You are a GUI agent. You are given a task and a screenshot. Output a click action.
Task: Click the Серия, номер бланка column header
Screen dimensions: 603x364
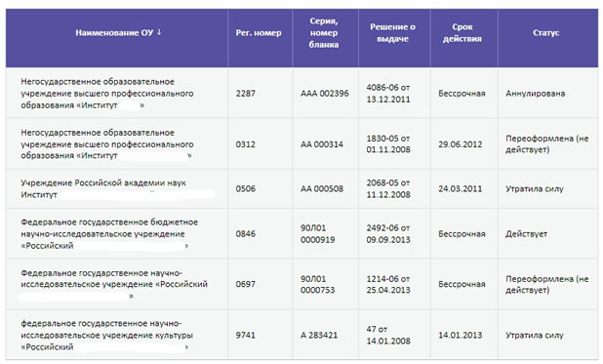tap(324, 33)
